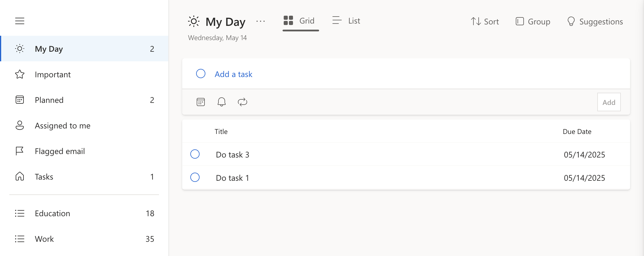The width and height of the screenshot is (644, 256).
Task: Open My Day more options ellipsis
Action: point(261,21)
